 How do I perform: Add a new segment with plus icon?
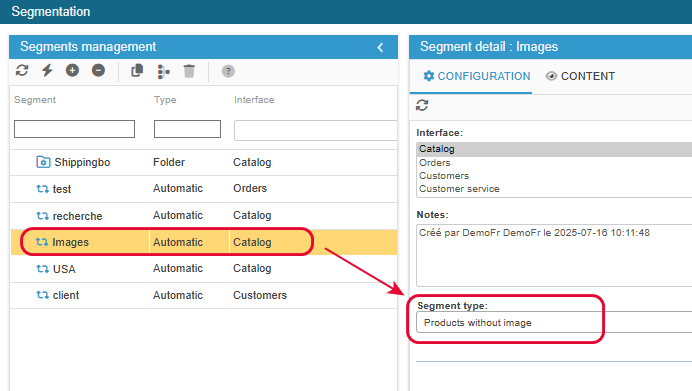72,70
